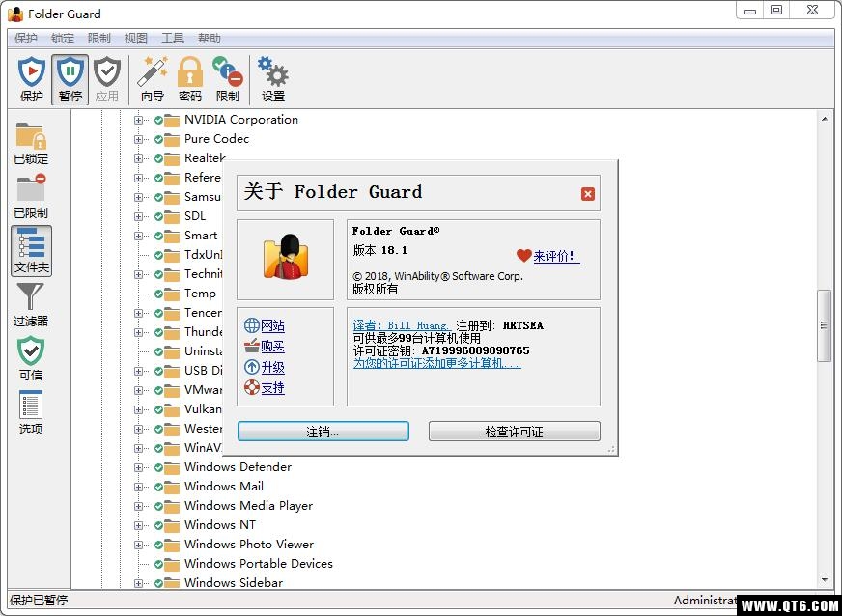Screen dimensions: 842x616
Task: Toggle green check status on SDL
Action: pos(158,217)
